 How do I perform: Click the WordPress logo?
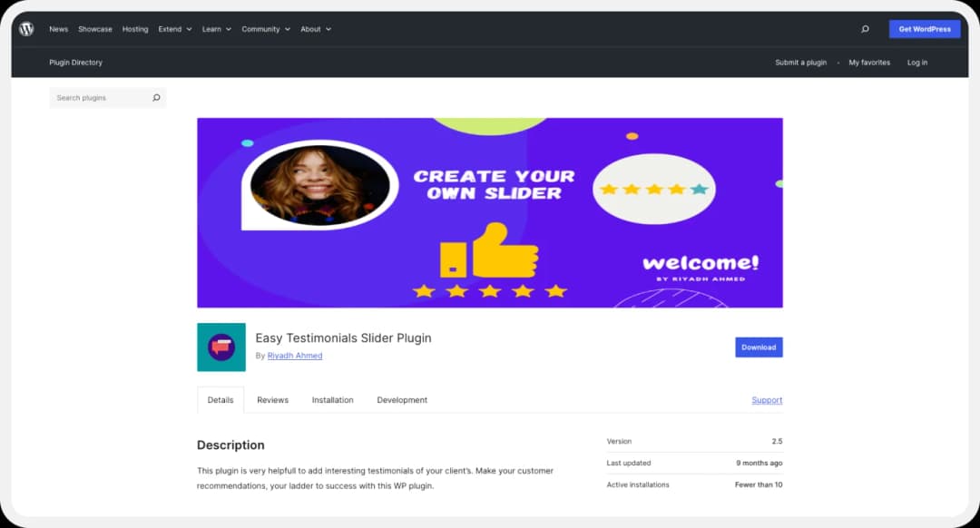[26, 28]
